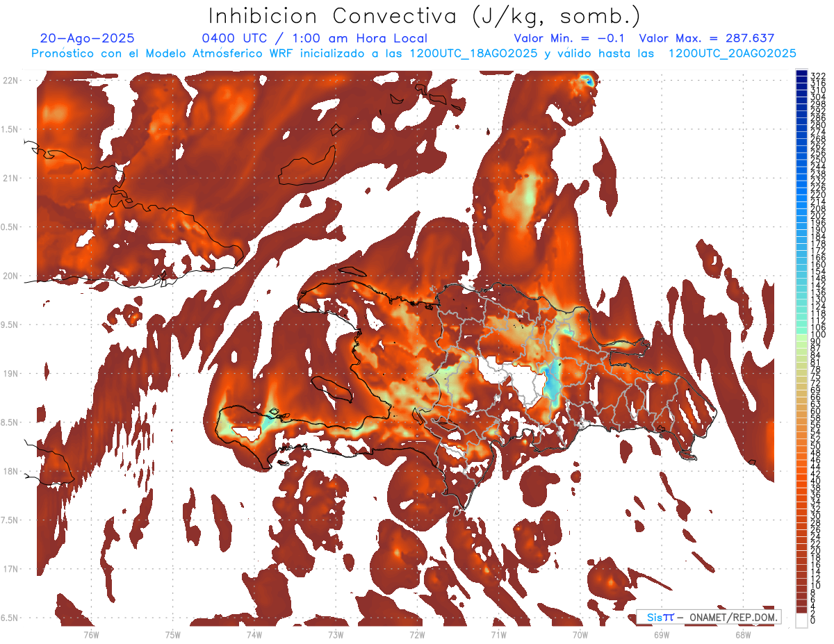
Task: Click the date label "20-Ago-2025"
Action: (88, 38)
